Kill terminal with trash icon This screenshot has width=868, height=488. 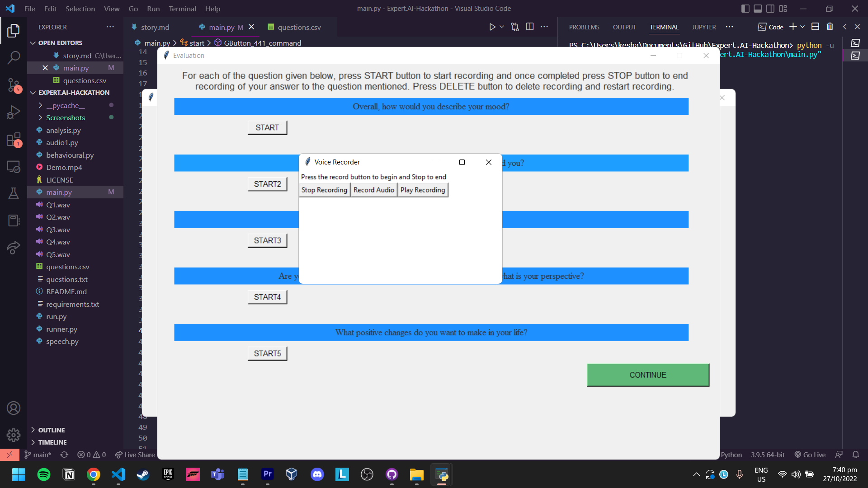click(830, 27)
